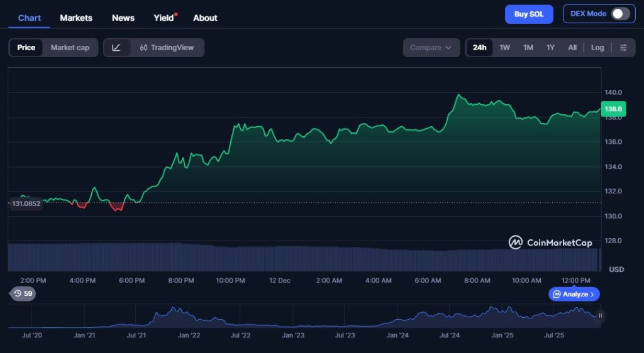Viewport: 644px width, 353px height.
Task: Open chart settings sliders icon
Action: pyautogui.click(x=623, y=48)
